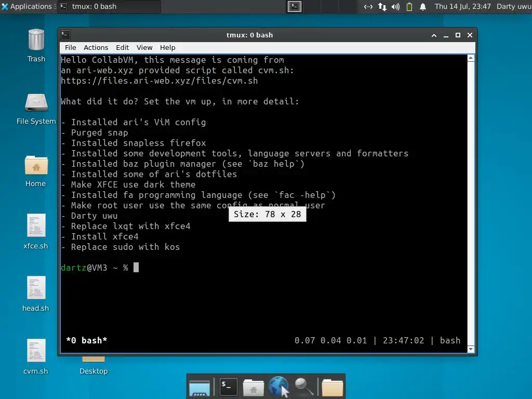Viewport: 532px width, 399px height.
Task: Roll up the terminal window
Action: [x=434, y=35]
